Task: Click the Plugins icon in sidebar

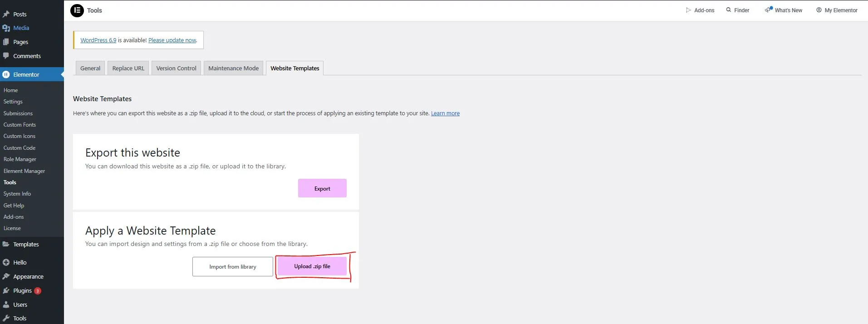Action: (x=6, y=290)
